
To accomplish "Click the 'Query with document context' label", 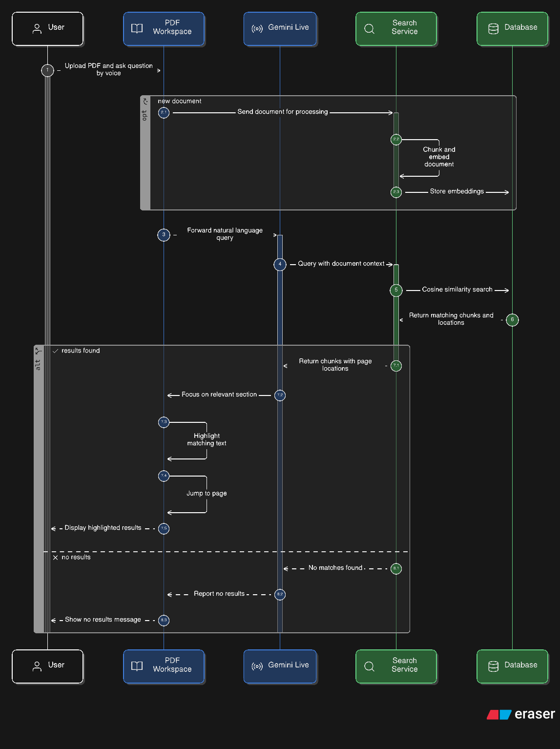I will [341, 264].
